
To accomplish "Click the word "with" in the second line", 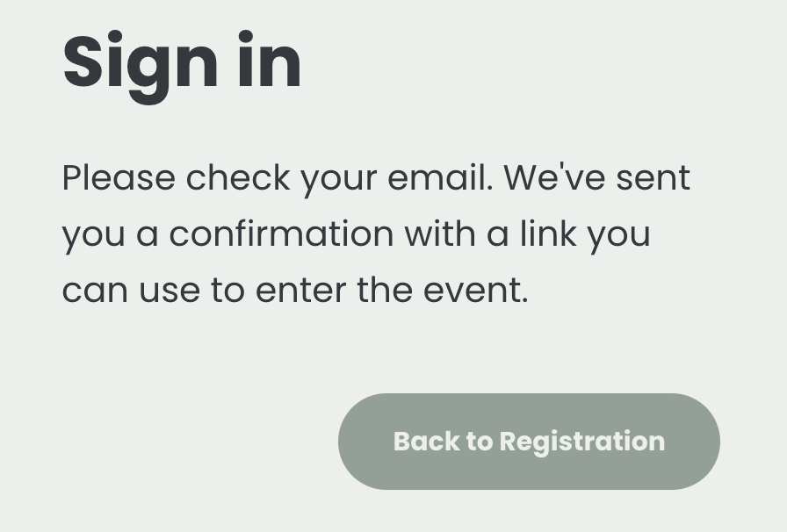I will tap(440, 234).
